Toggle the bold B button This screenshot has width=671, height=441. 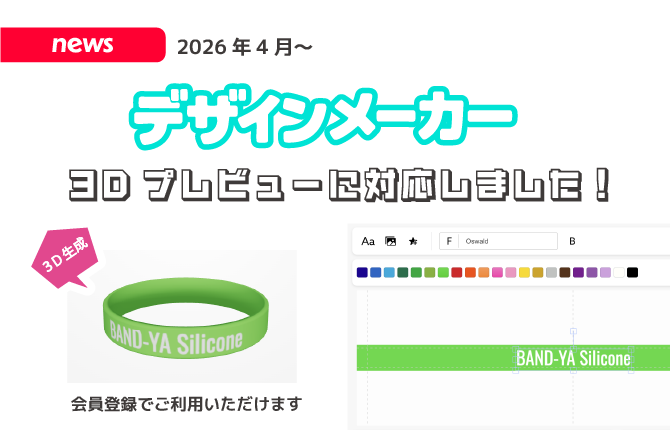point(572,241)
